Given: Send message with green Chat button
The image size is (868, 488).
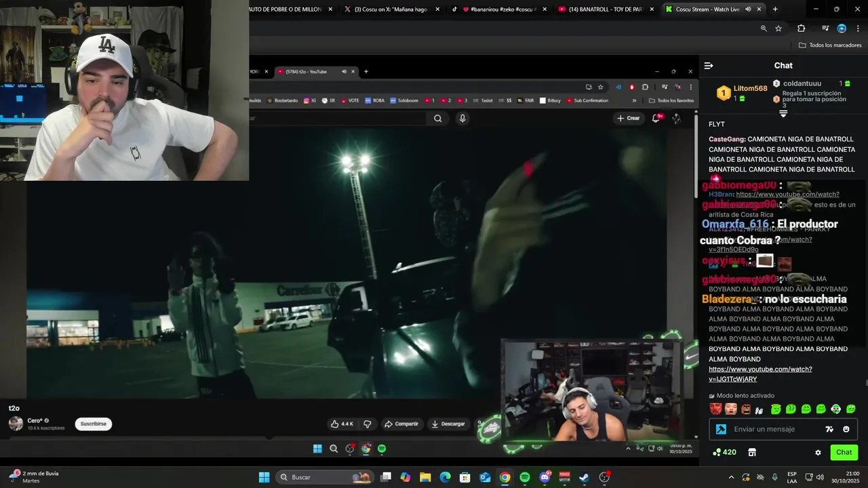Looking at the screenshot, I should (844, 452).
